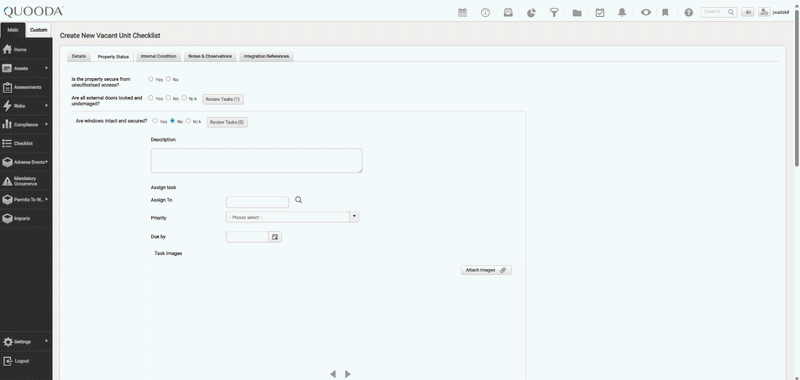Switch to the Integration References tab
The height and width of the screenshot is (380, 800).
(x=266, y=57)
